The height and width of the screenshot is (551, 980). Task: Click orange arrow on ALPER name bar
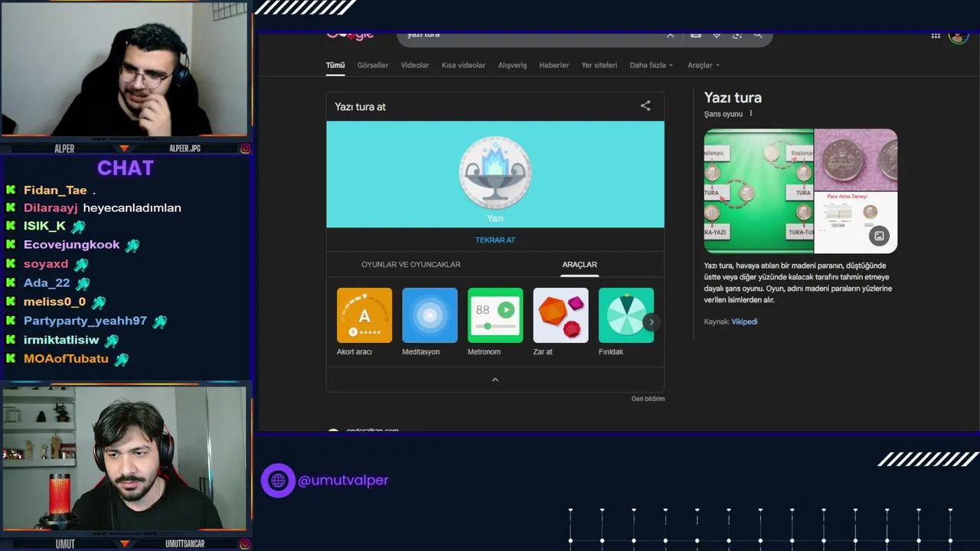pyautogui.click(x=124, y=148)
